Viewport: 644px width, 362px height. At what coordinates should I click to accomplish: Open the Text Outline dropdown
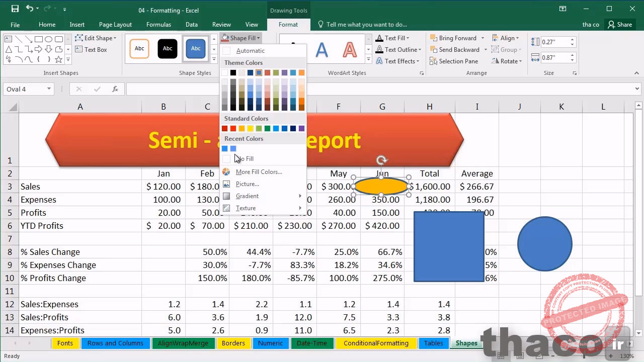click(x=398, y=50)
